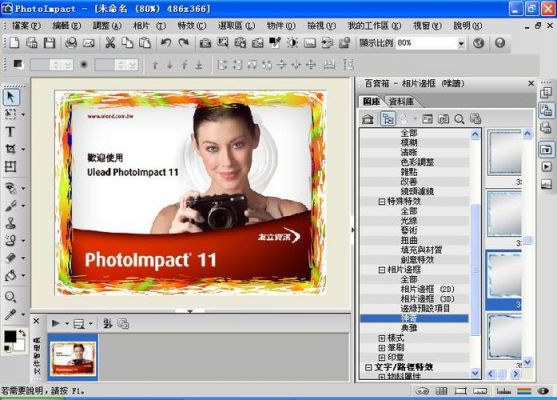Collapse the 相片邊框 tree node
Image resolution: width=557 pixels, height=400 pixels.
pyautogui.click(x=382, y=270)
